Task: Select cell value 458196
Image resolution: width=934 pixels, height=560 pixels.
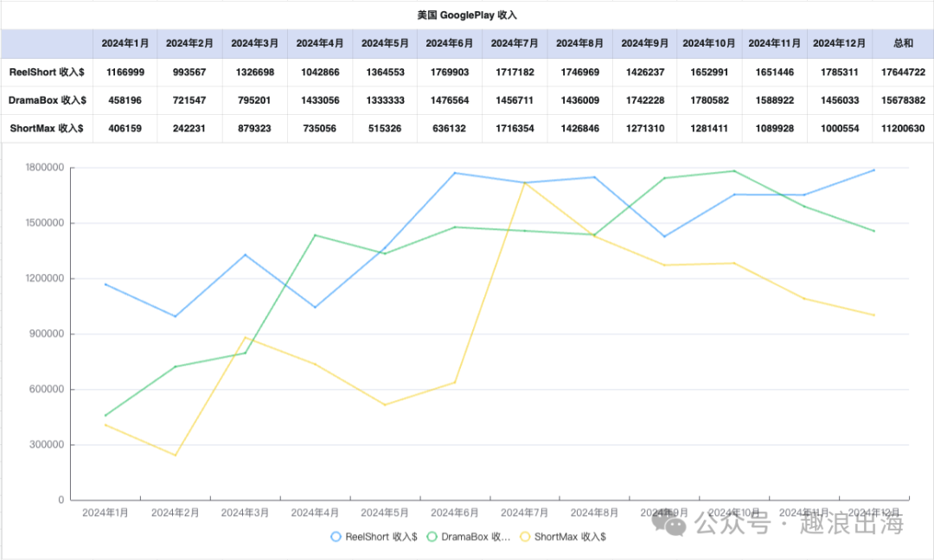Action: [125, 100]
